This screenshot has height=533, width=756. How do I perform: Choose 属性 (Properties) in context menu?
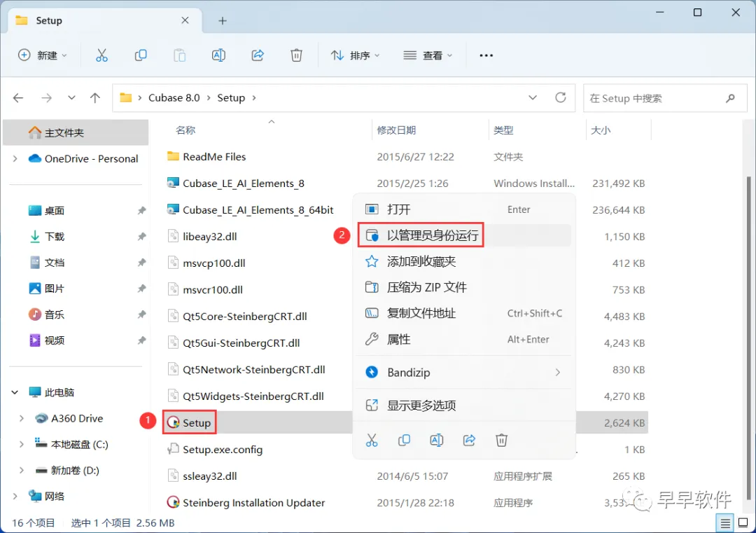click(464, 340)
